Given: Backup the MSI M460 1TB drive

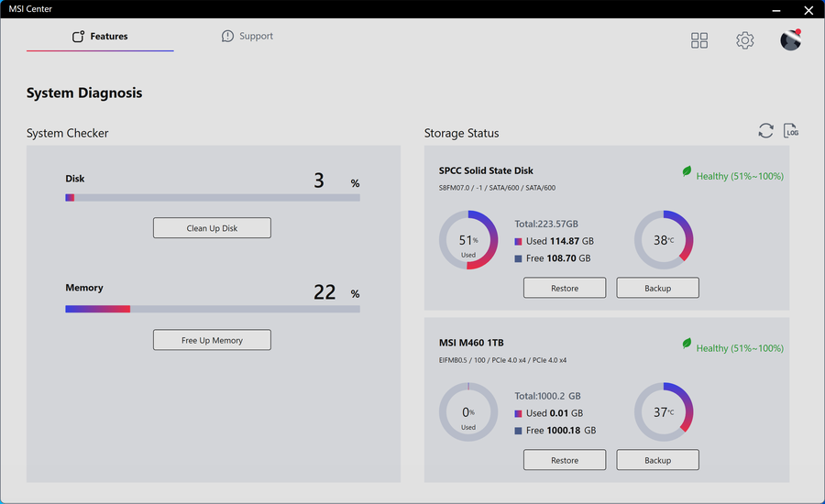Looking at the screenshot, I should 657,460.
